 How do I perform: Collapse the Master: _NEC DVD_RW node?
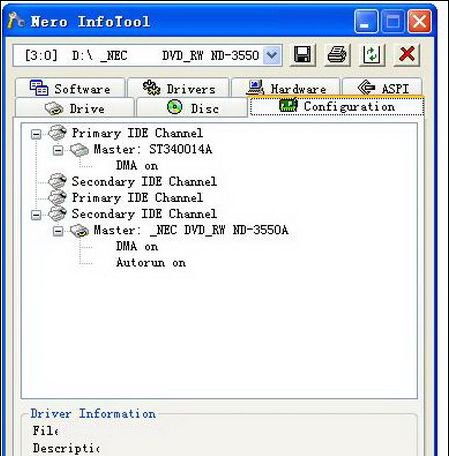coord(58,231)
